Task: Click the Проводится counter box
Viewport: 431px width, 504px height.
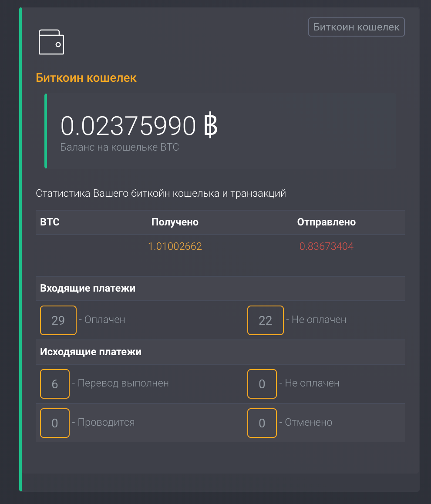Action: pos(55,423)
